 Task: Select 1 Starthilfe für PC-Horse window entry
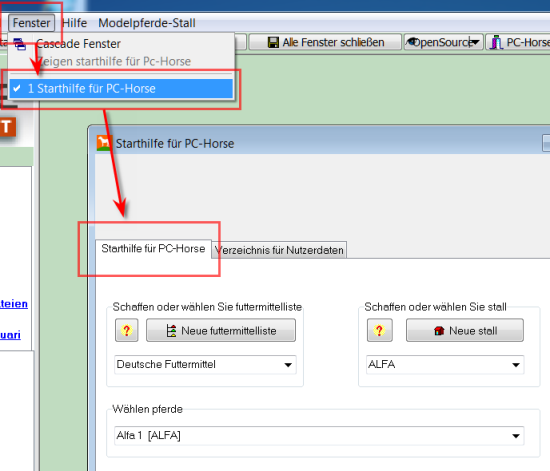tap(121, 88)
